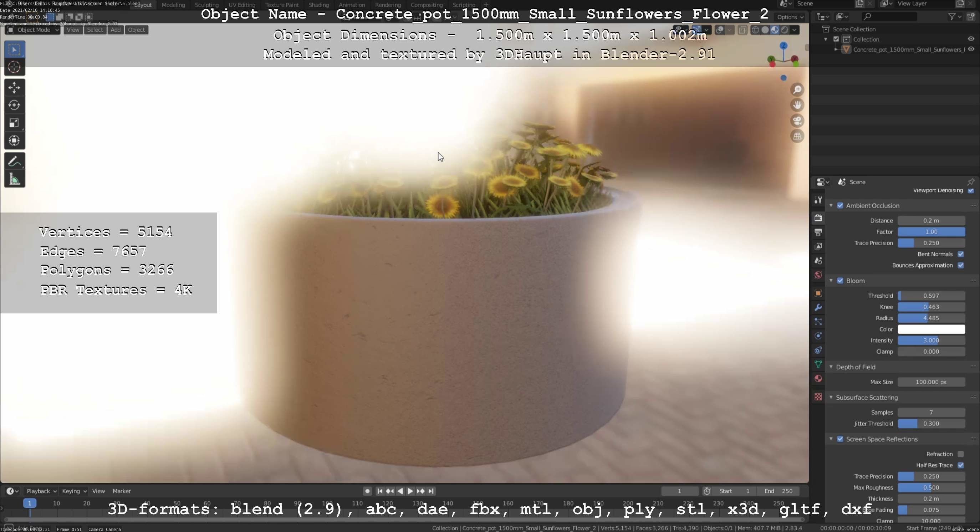
Task: Click the Z axis on navigation gizmo
Action: (783, 46)
